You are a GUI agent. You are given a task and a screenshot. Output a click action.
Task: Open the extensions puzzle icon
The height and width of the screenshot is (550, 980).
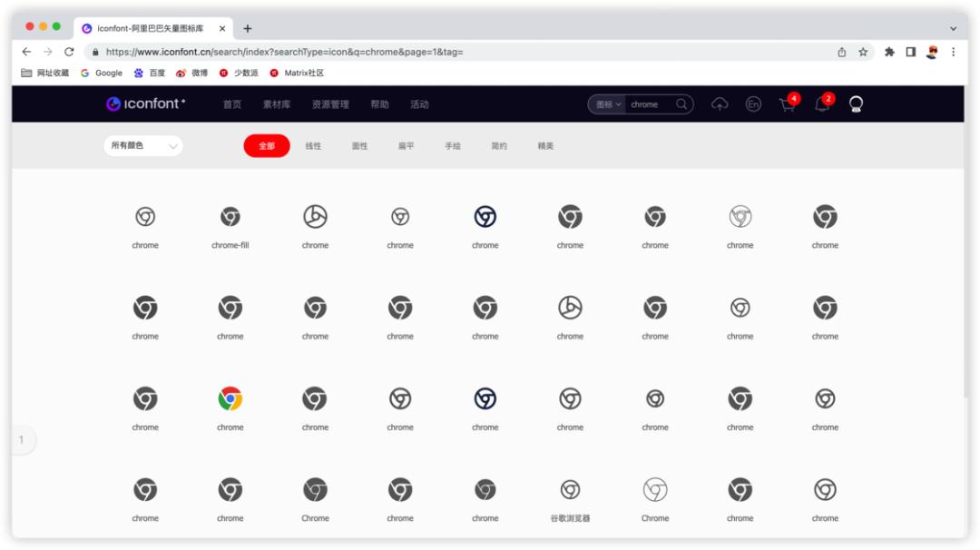point(889,52)
